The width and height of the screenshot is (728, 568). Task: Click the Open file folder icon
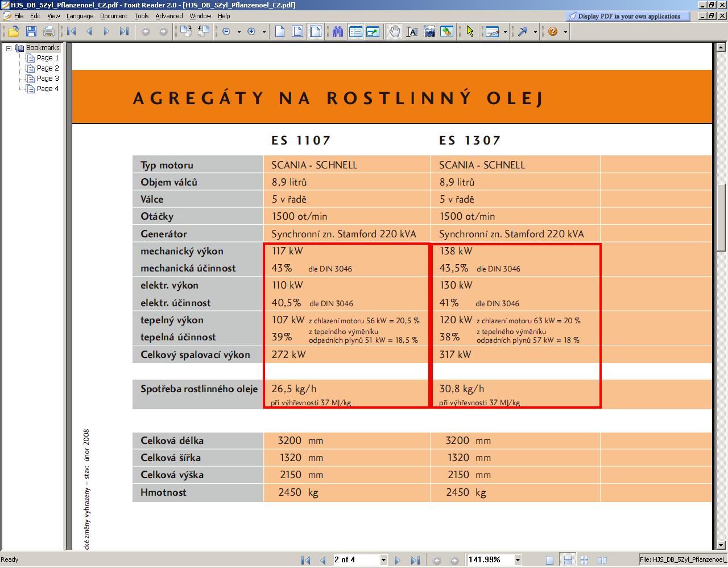coord(13,32)
